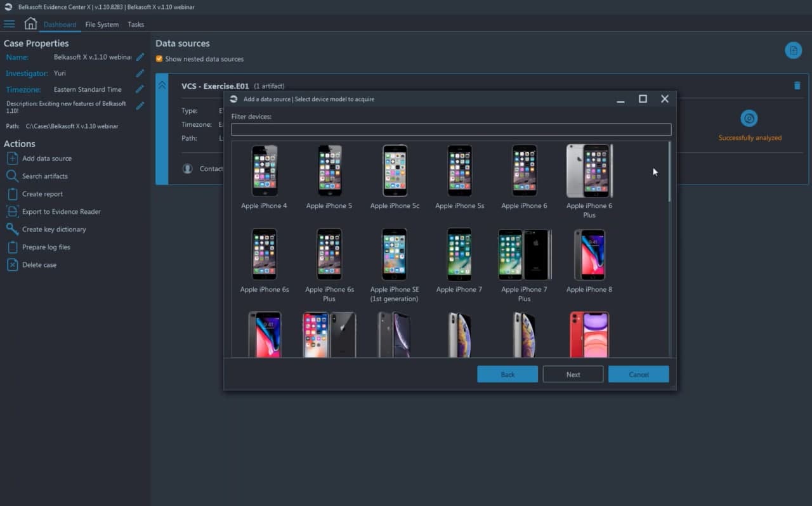Choose the Apple iPhone 5c model

[x=395, y=177]
